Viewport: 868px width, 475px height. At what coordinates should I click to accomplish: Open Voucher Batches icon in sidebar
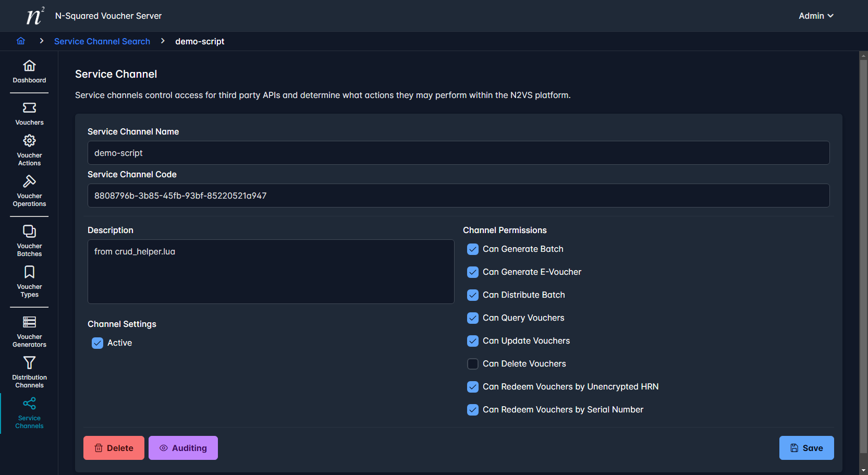point(29,232)
